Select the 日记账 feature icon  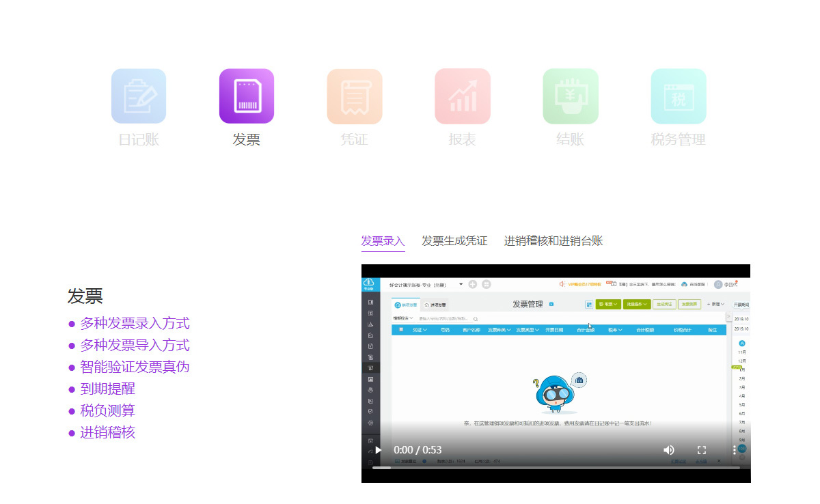click(138, 96)
